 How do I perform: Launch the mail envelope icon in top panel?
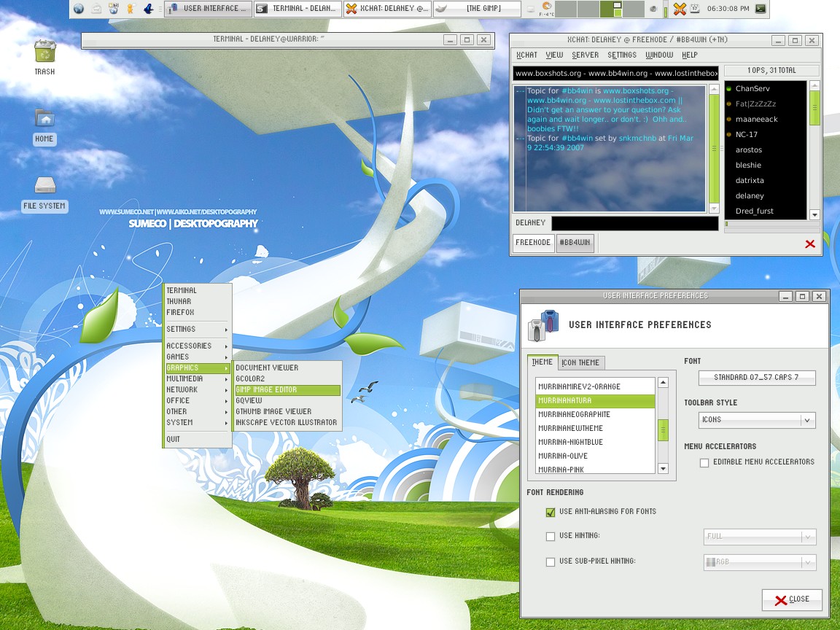pyautogui.click(x=96, y=9)
